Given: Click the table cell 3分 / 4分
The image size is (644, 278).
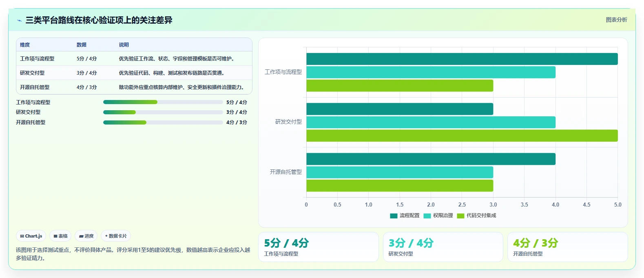Looking at the screenshot, I should [87, 73].
